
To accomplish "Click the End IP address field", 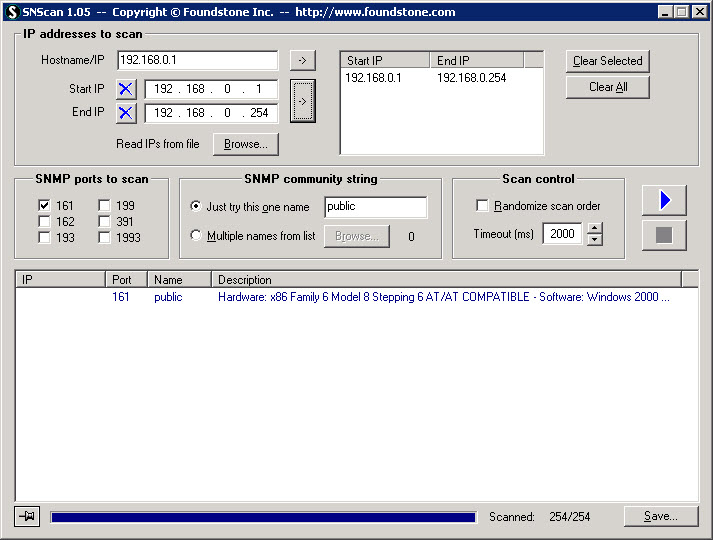I will pyautogui.click(x=211, y=113).
